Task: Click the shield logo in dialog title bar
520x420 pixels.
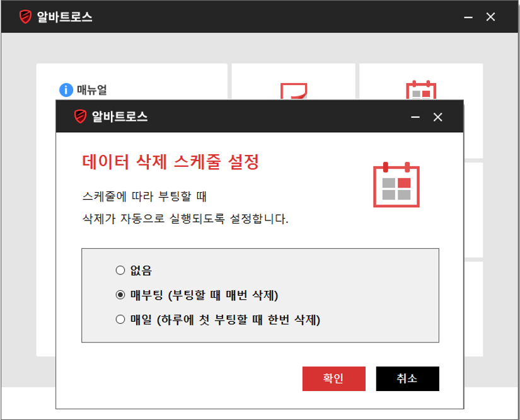Action: pos(80,116)
